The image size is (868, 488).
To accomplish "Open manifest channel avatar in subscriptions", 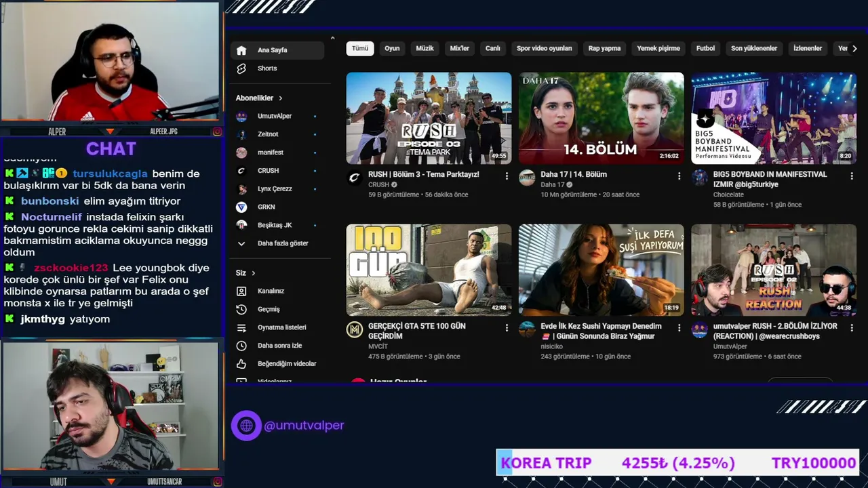I will tap(241, 152).
